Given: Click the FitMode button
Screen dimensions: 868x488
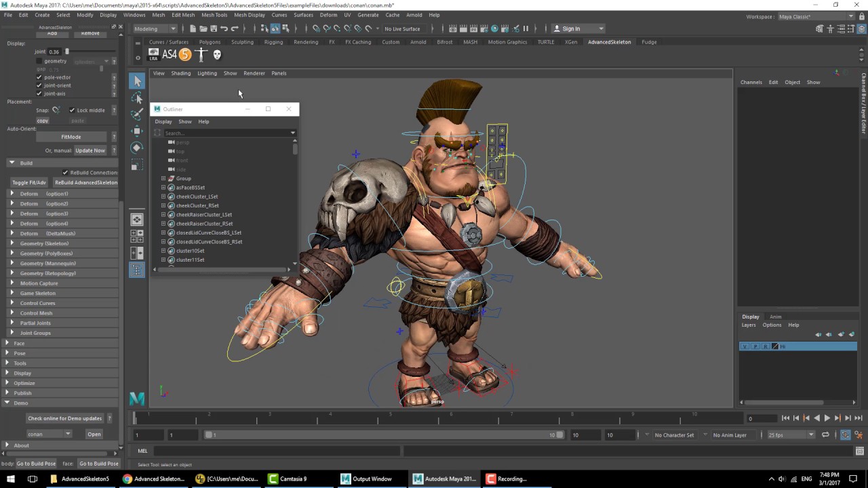Looking at the screenshot, I should click(71, 137).
